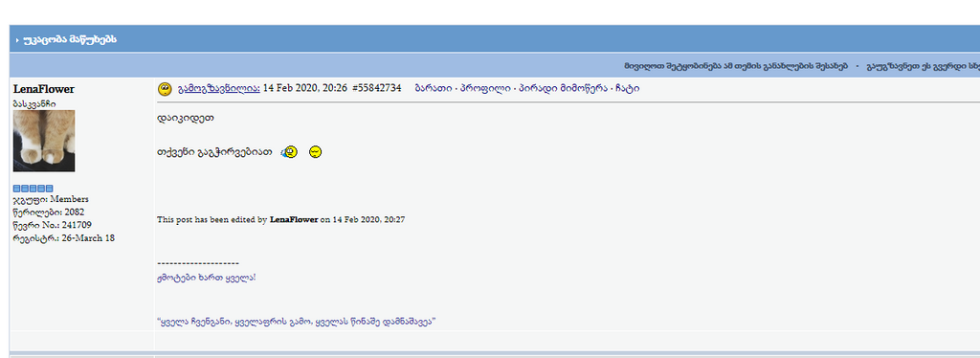Click the small arrow icon before the topic title
The width and height of the screenshot is (980, 358).
click(17, 40)
